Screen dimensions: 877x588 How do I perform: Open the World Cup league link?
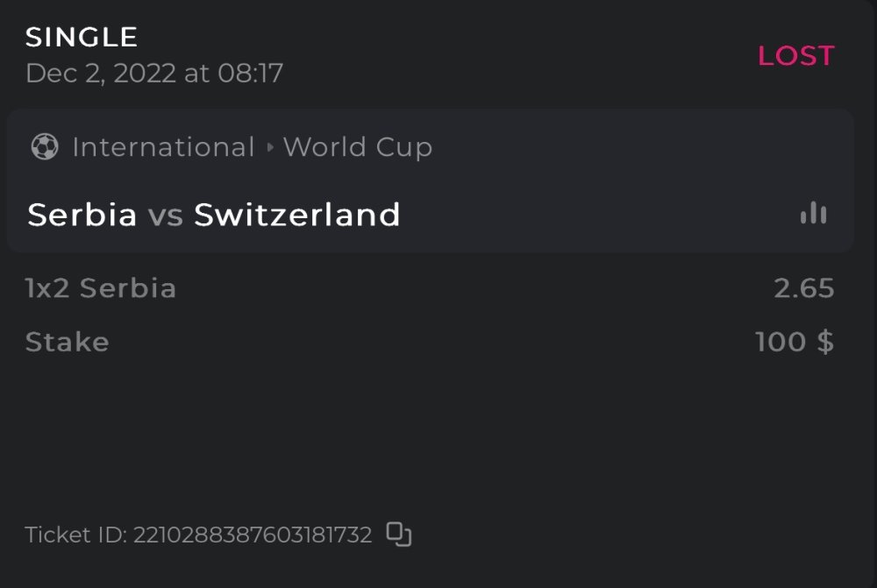tap(357, 147)
